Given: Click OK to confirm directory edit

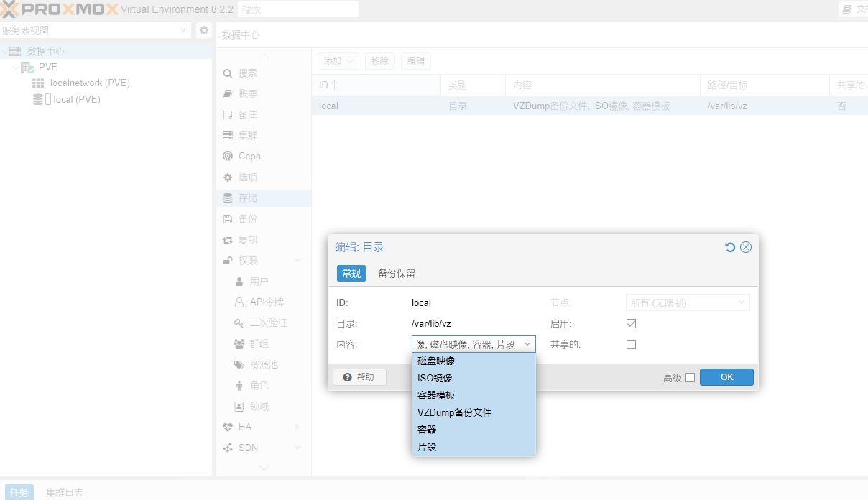Looking at the screenshot, I should (726, 377).
